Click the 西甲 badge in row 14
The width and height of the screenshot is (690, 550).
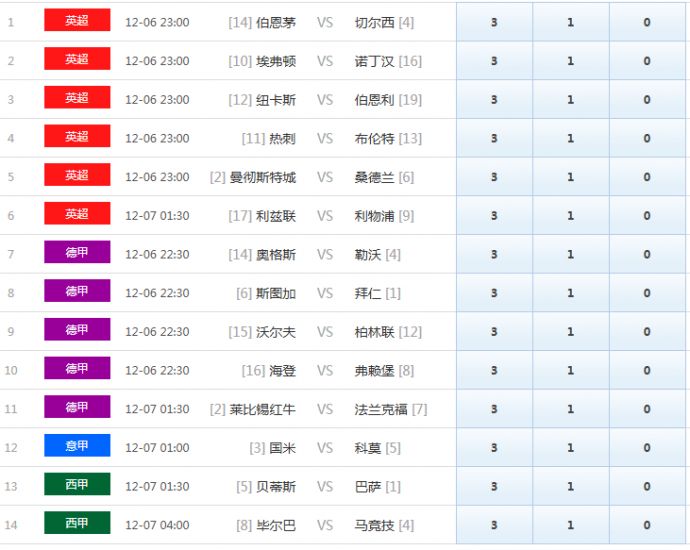(x=77, y=523)
